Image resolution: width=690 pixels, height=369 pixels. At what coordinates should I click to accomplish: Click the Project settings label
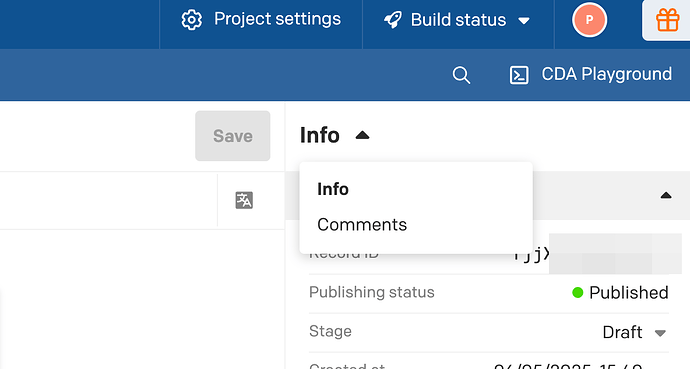click(277, 19)
